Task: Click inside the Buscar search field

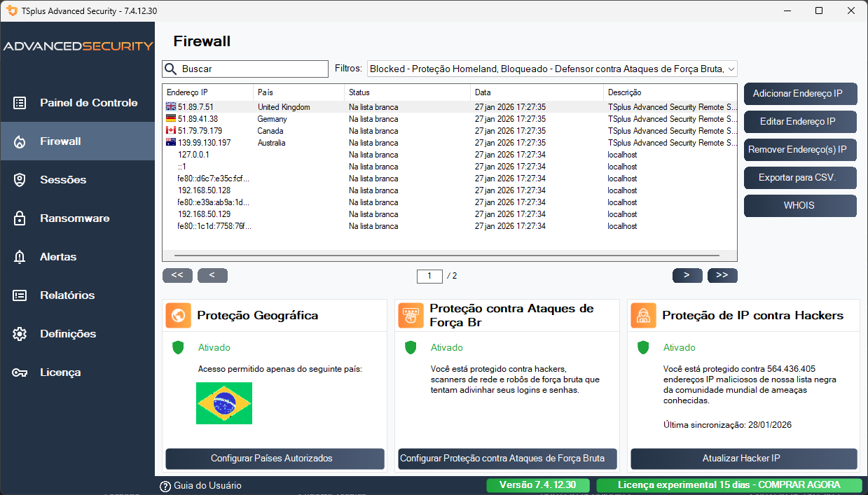Action: 245,69
